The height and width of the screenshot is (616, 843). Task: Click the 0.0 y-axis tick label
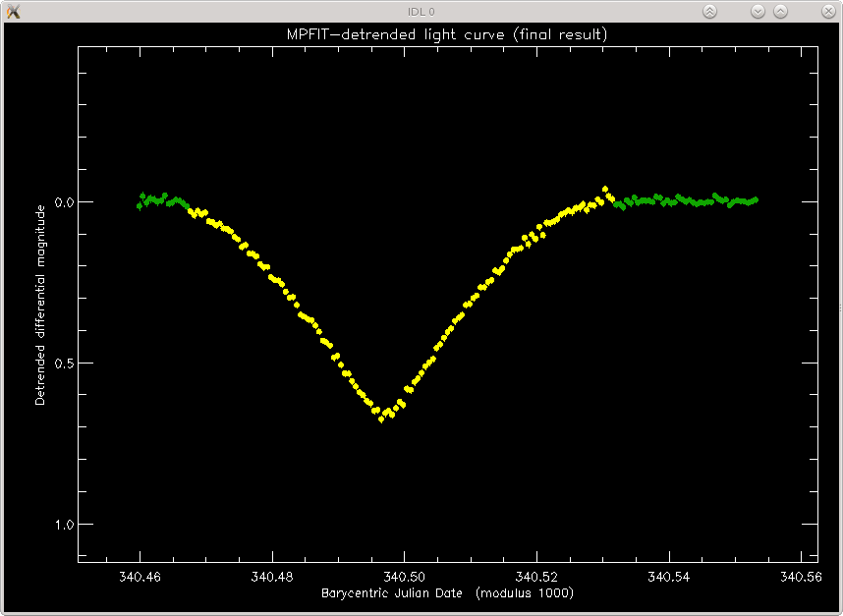coord(64,202)
